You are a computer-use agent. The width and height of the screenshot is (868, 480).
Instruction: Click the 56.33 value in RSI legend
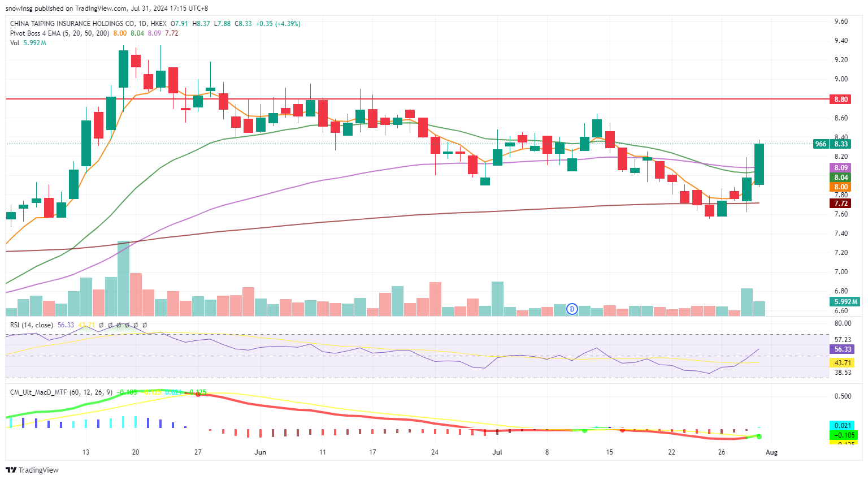pyautogui.click(x=66, y=325)
